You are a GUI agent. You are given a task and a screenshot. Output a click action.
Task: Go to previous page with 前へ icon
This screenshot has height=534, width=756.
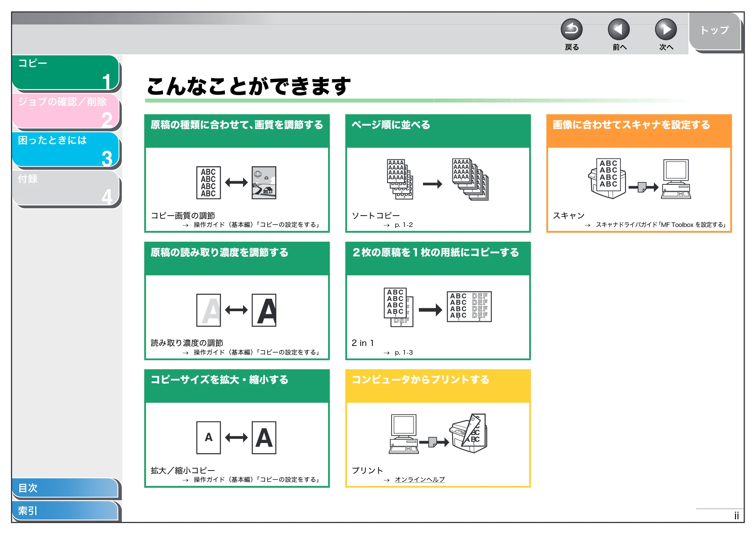[x=619, y=29]
